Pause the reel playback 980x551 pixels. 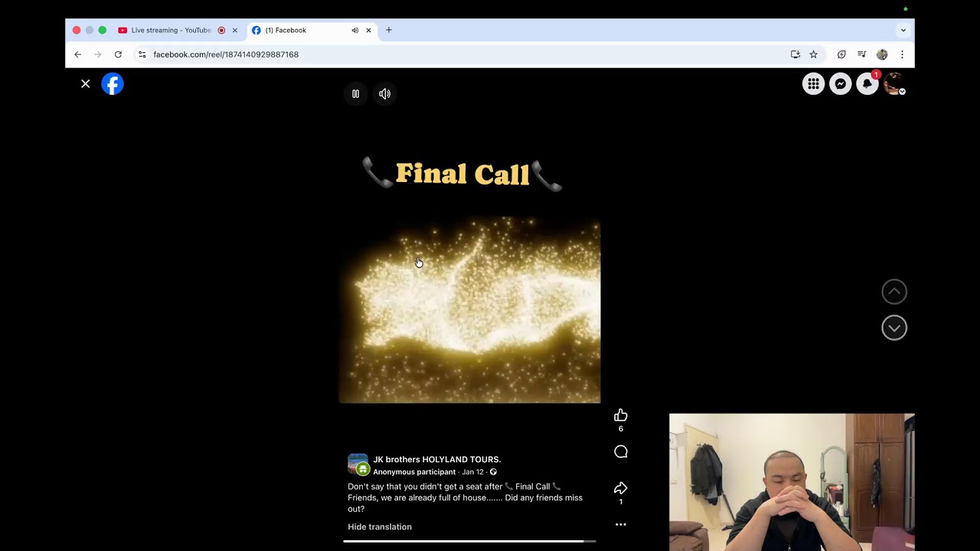pos(355,93)
